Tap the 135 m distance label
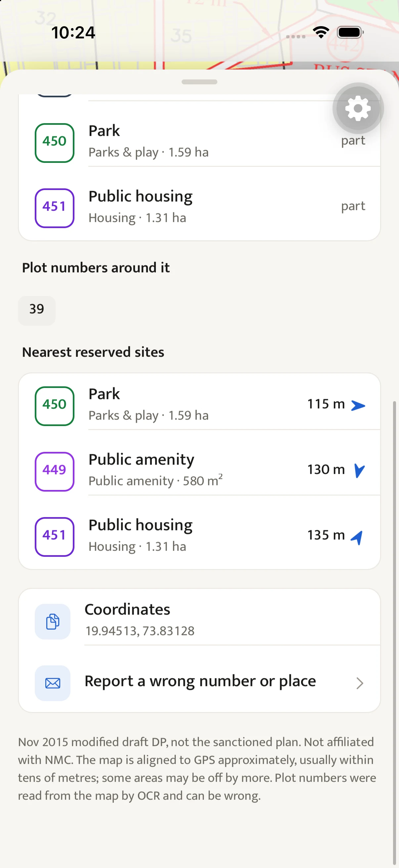Viewport: 399px width, 868px height. pos(326,535)
